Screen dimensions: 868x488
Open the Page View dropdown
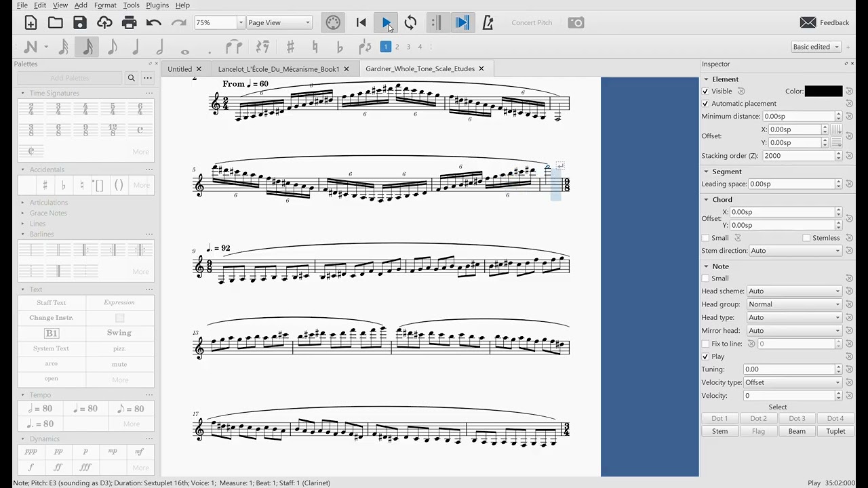[279, 22]
